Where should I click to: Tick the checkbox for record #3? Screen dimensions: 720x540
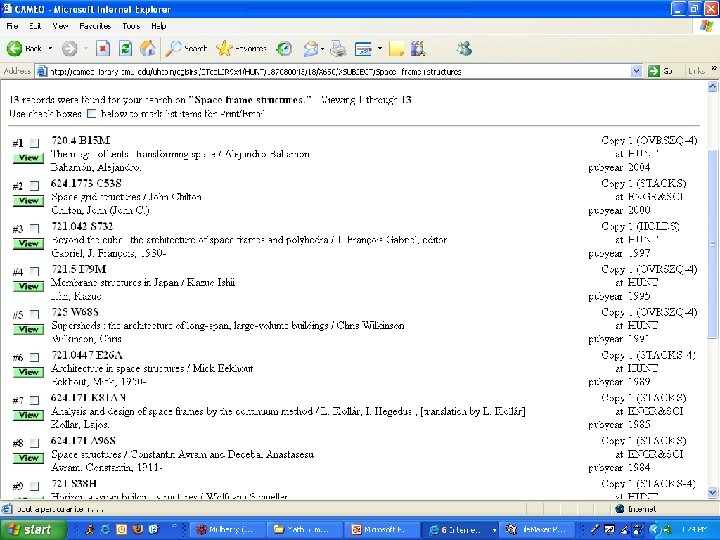(34, 229)
